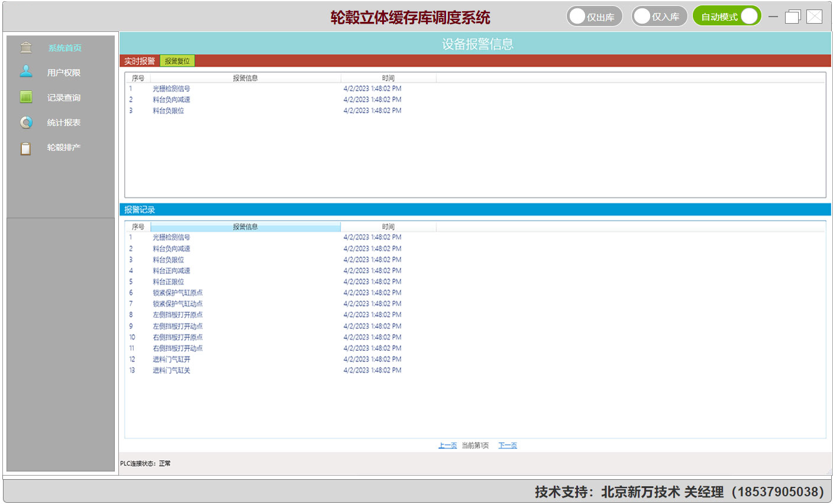Open the 轮毂排产 clipboard icon

(x=26, y=148)
